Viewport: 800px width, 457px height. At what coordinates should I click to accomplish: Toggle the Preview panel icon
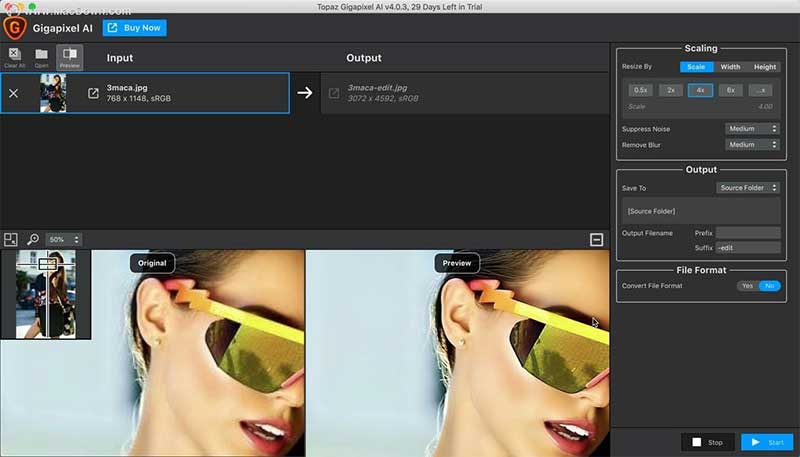tap(69, 57)
